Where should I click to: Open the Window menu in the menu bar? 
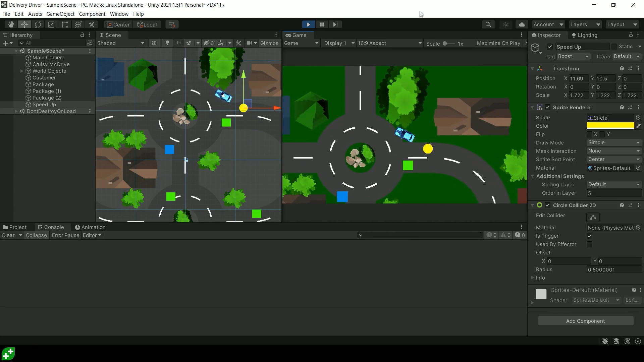[119, 14]
